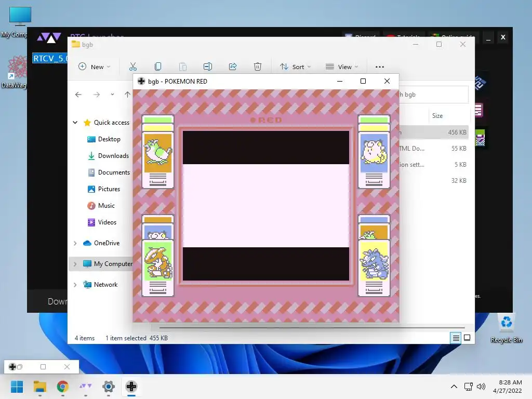
Task: Open Settings gear on taskbar
Action: click(x=108, y=387)
